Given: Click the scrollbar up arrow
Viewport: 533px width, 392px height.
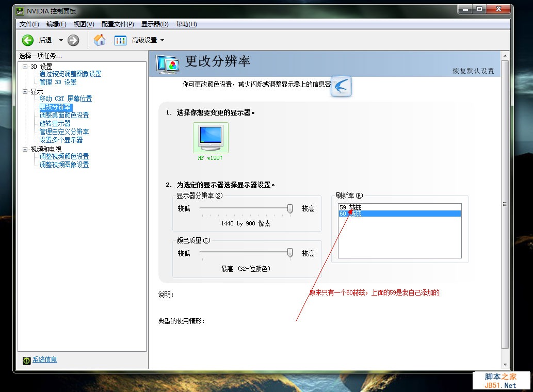Looking at the screenshot, I should coord(505,56).
